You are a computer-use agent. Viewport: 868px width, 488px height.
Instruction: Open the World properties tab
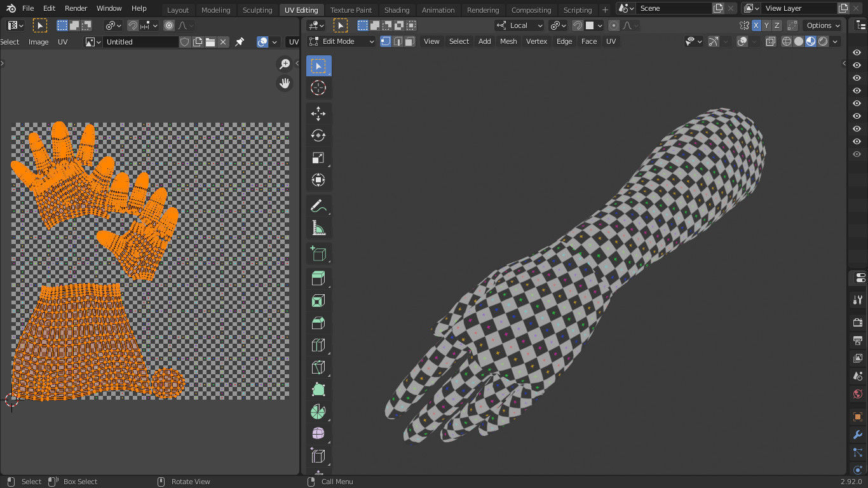pos(857,394)
